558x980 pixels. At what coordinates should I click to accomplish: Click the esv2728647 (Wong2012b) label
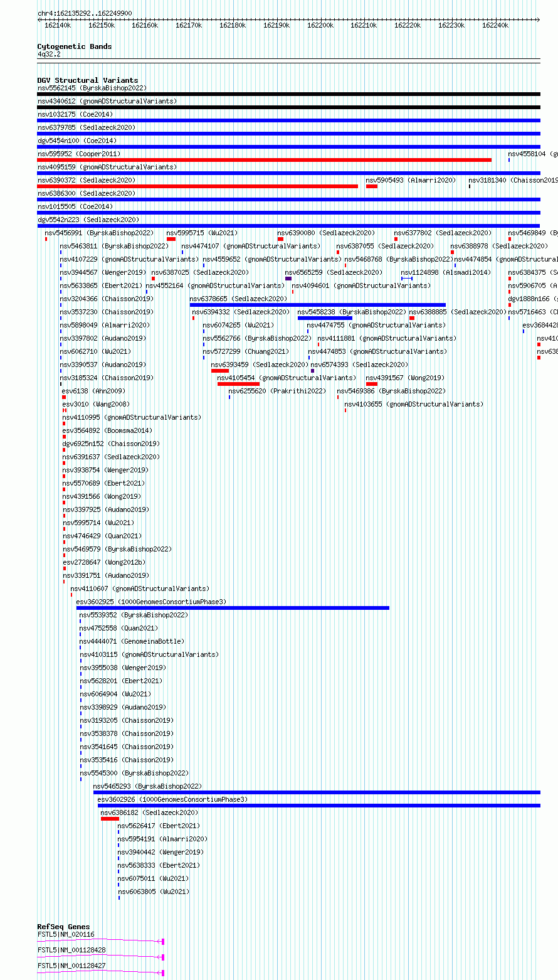point(103,562)
